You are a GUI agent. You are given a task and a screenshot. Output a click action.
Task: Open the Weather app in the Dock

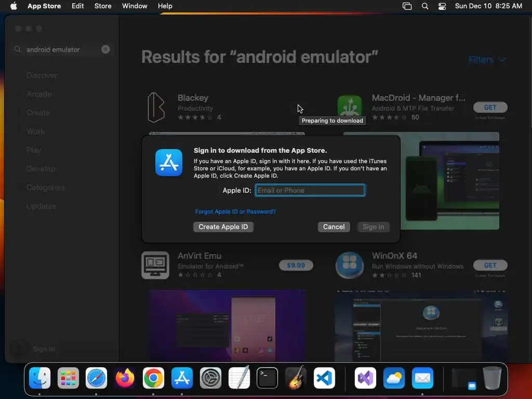[394, 378]
